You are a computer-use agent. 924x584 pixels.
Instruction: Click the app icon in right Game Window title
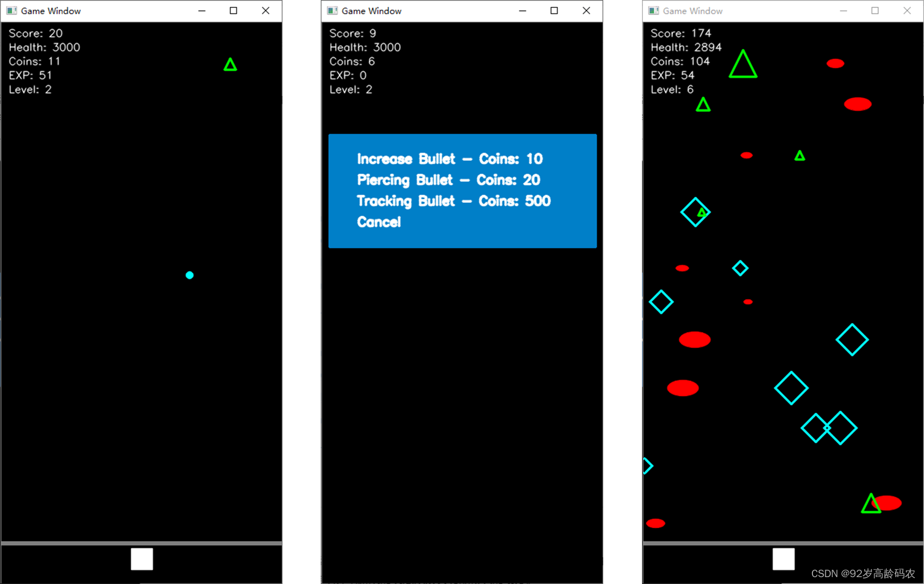[654, 11]
